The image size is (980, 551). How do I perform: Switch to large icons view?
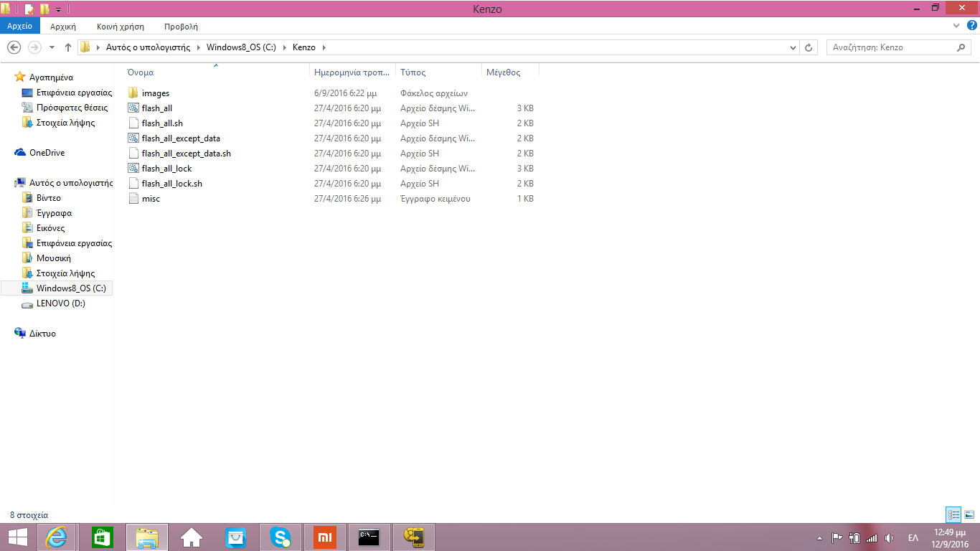(969, 514)
